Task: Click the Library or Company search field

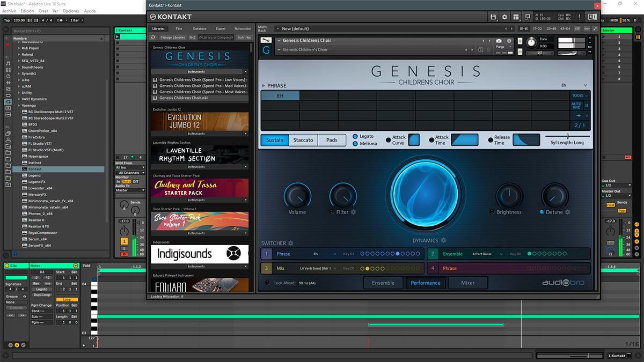Action: tap(216, 38)
